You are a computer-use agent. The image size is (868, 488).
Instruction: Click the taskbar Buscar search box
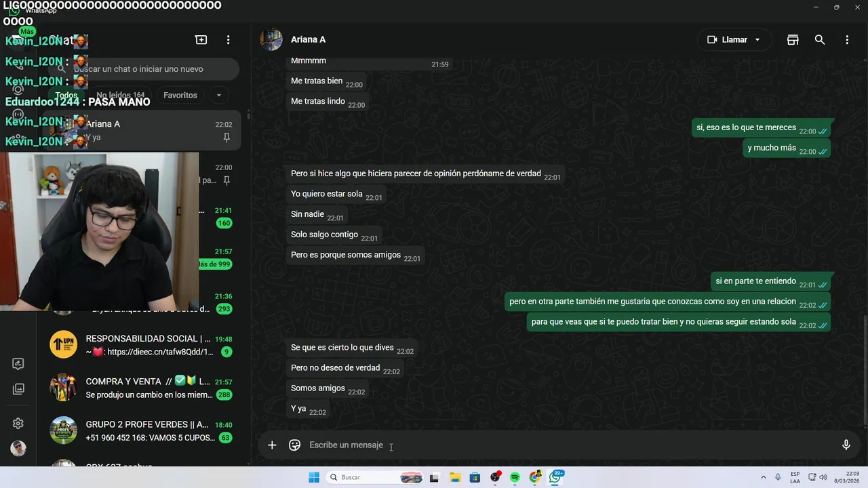pos(375,477)
